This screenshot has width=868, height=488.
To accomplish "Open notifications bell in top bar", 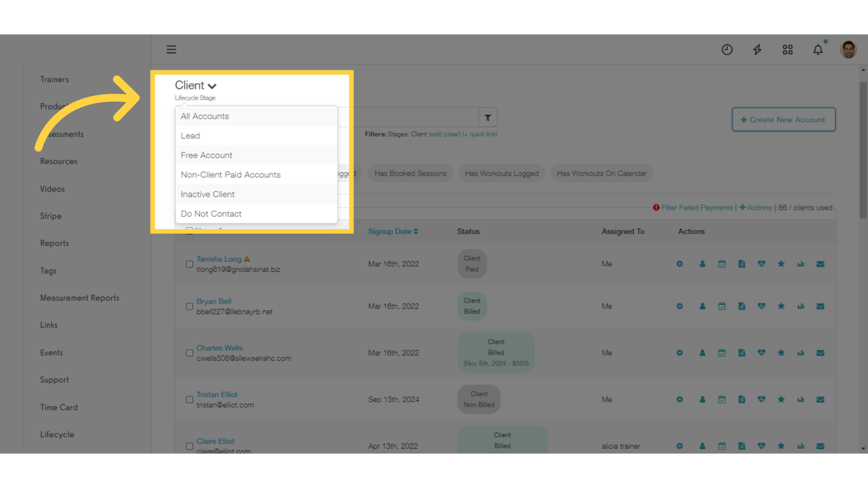I will coord(818,49).
